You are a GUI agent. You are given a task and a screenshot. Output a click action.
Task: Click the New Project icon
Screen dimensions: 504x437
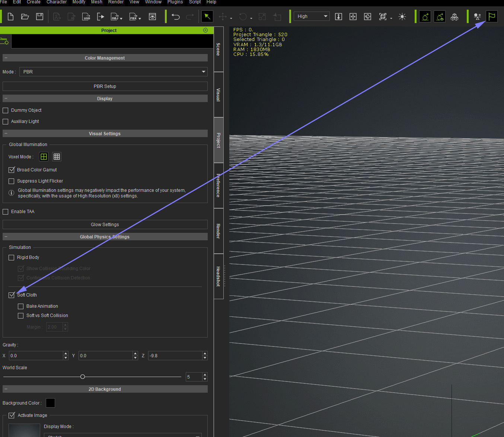pos(11,17)
